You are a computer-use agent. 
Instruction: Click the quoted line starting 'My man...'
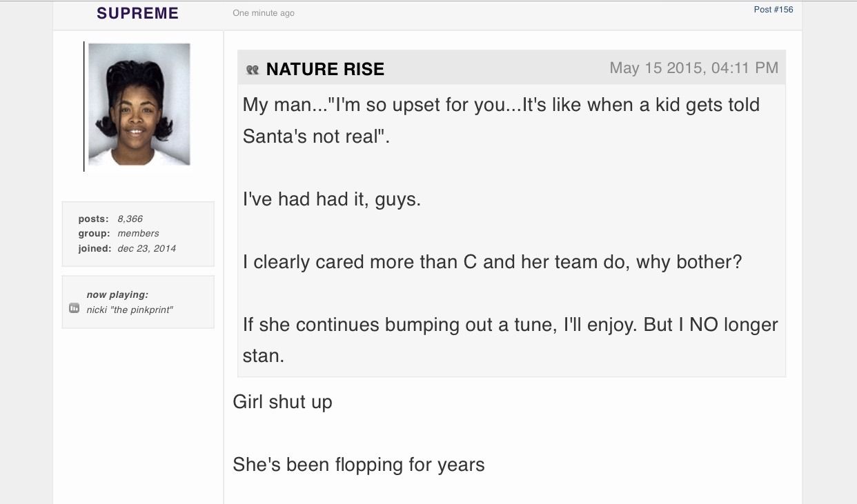[x=501, y=105]
